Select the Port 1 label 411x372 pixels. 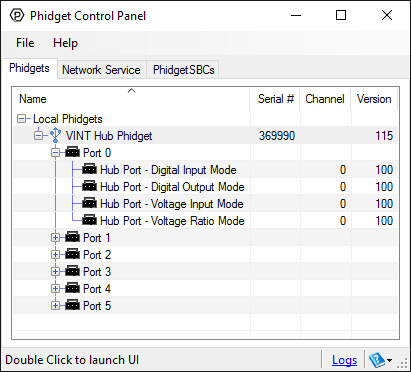tap(97, 238)
